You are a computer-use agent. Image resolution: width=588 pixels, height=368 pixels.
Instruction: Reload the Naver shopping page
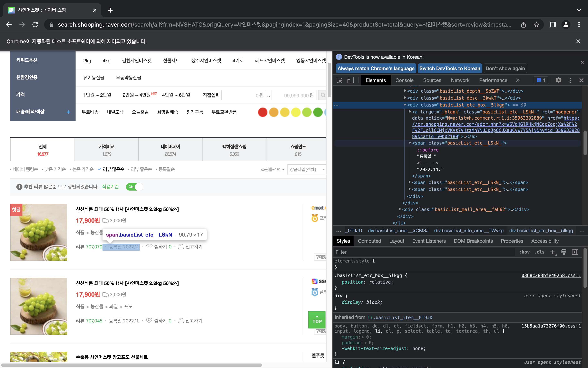[x=35, y=25]
